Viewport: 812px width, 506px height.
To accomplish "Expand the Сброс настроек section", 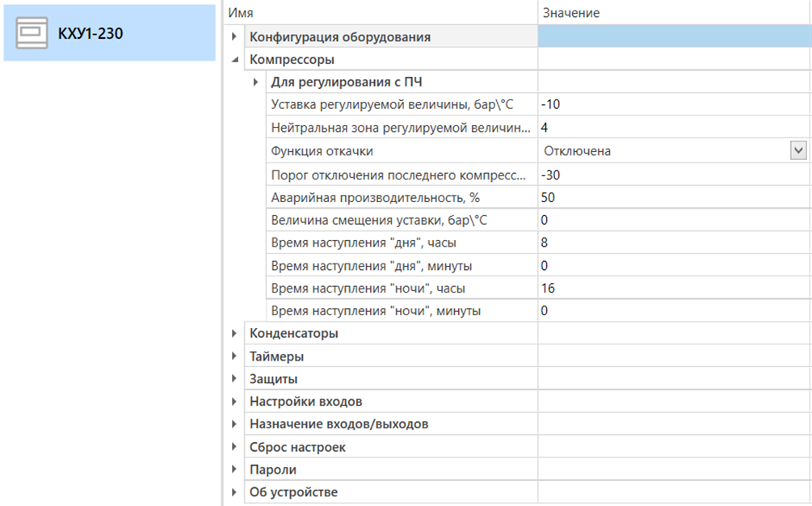I will pyautogui.click(x=234, y=447).
